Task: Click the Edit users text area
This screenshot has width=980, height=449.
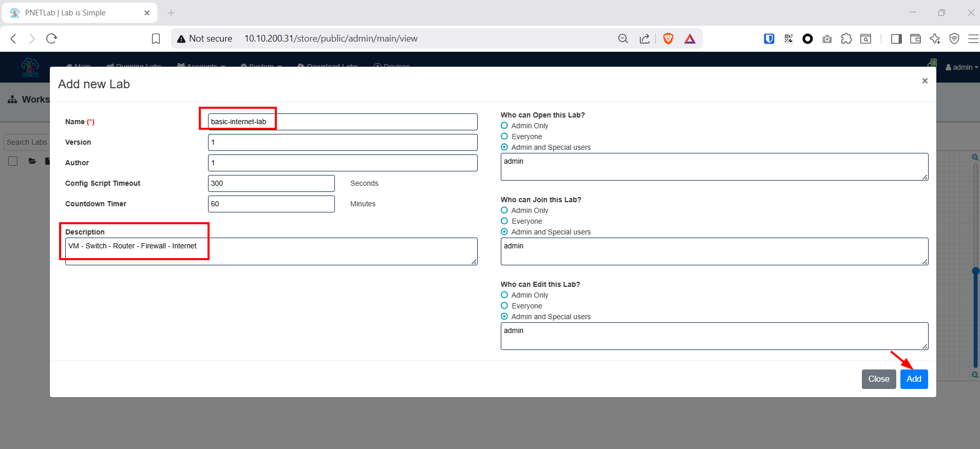Action: click(714, 336)
